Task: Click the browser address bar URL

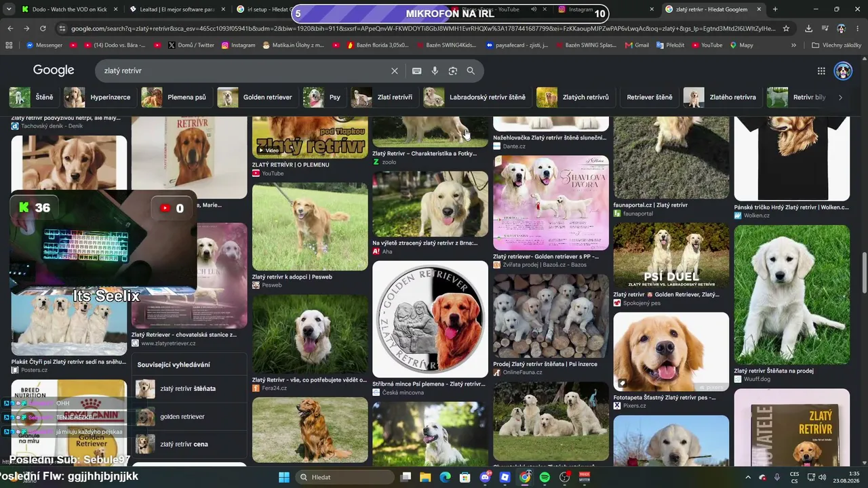Action: pyautogui.click(x=423, y=28)
